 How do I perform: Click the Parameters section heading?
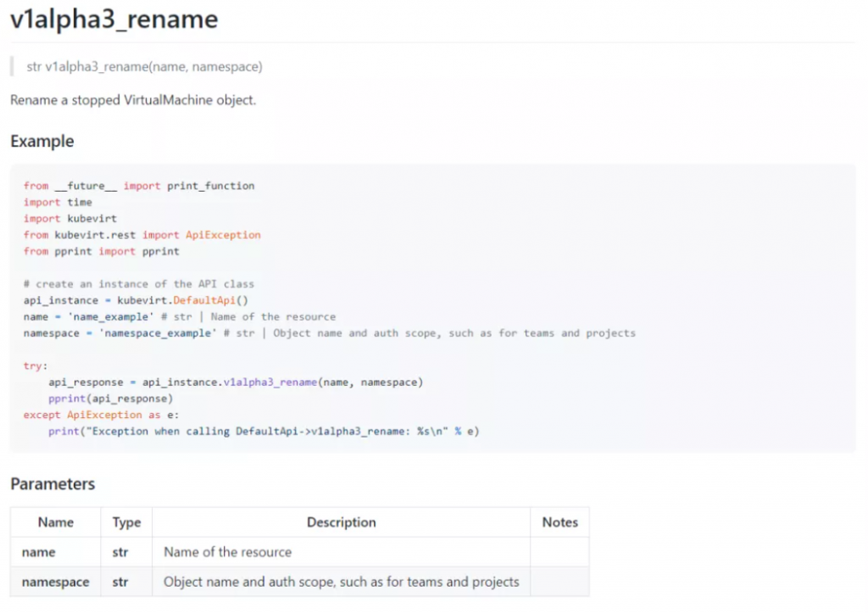coord(53,484)
